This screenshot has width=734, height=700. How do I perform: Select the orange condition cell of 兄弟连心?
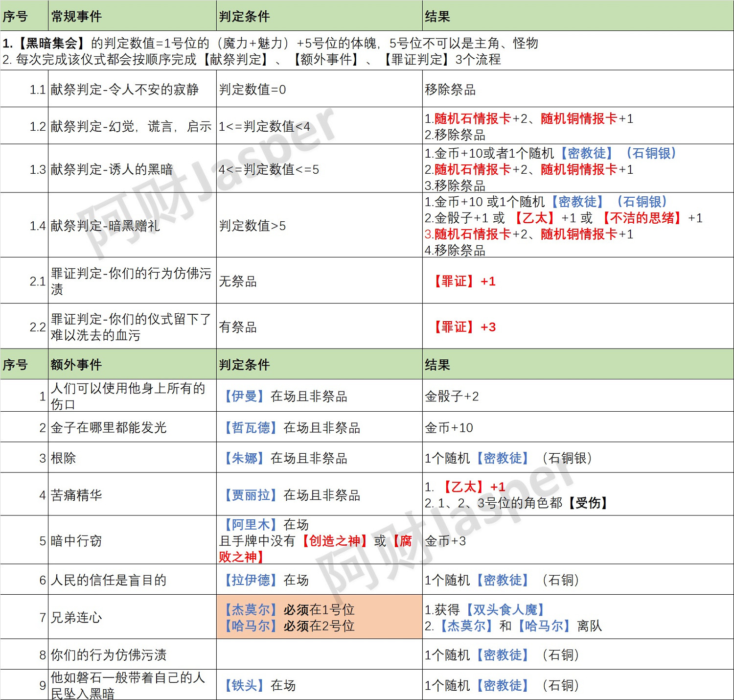[x=318, y=617]
